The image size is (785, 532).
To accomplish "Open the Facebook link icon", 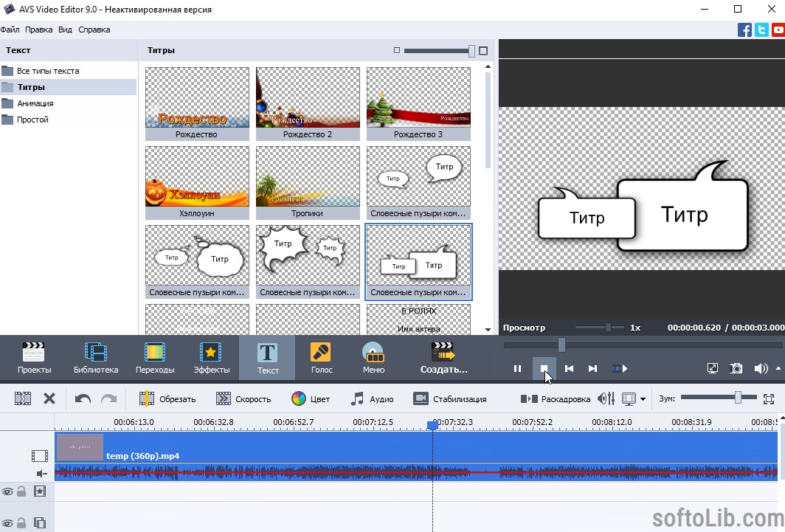I will pos(744,30).
